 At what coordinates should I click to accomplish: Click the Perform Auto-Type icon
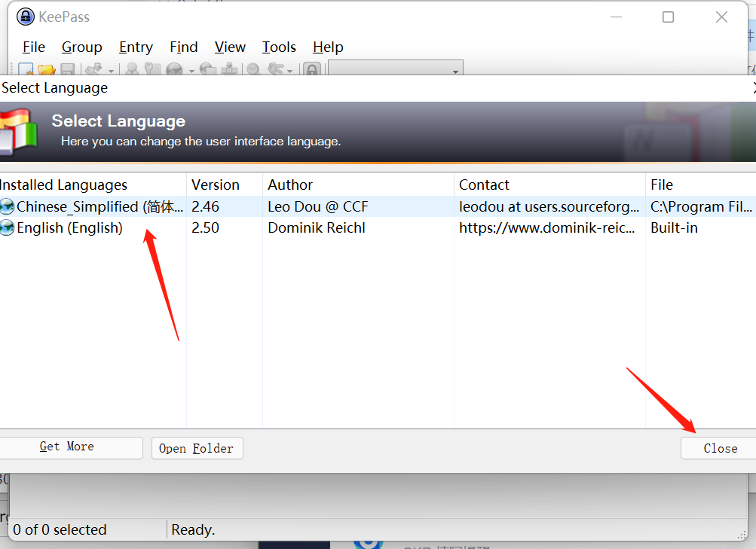[x=229, y=69]
